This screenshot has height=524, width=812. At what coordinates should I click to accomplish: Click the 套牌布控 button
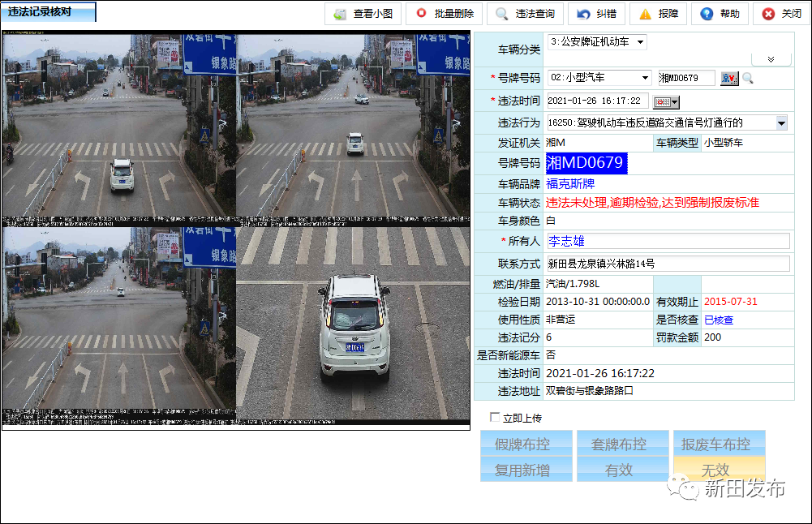622,443
